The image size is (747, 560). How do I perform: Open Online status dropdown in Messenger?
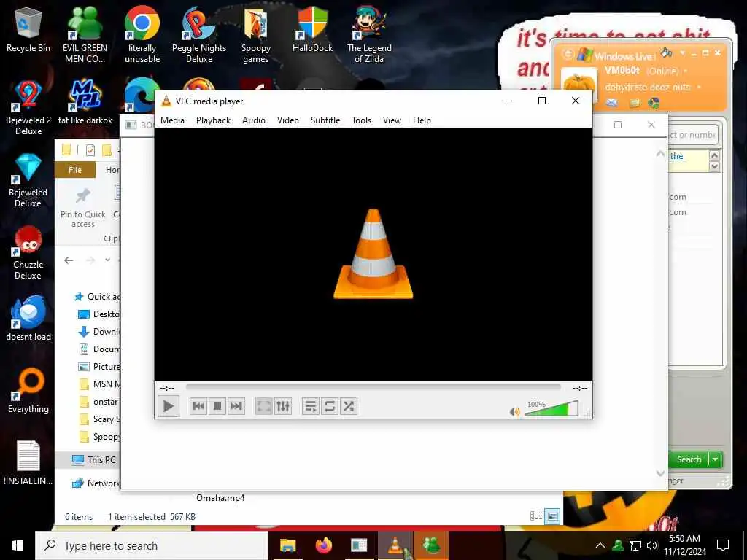686,71
